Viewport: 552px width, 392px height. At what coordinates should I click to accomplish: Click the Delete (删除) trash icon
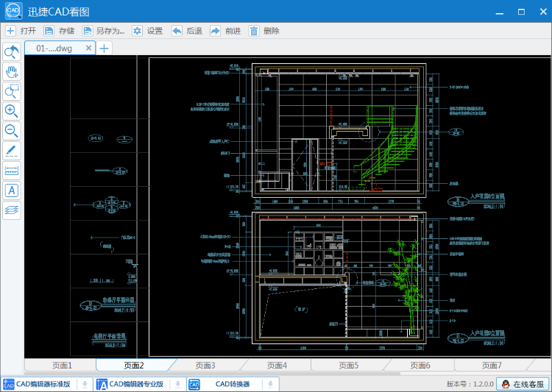[254, 31]
